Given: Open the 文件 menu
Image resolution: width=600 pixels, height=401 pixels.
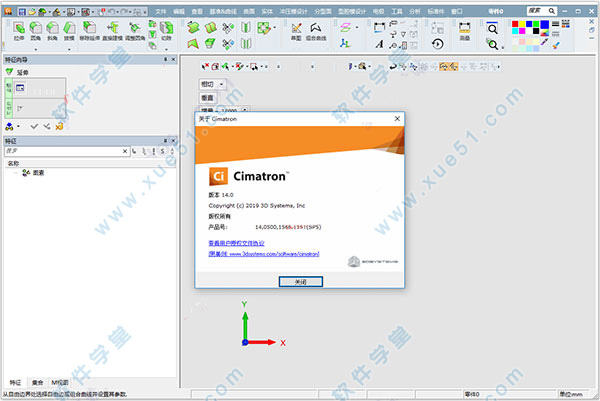Looking at the screenshot, I should pos(160,11).
